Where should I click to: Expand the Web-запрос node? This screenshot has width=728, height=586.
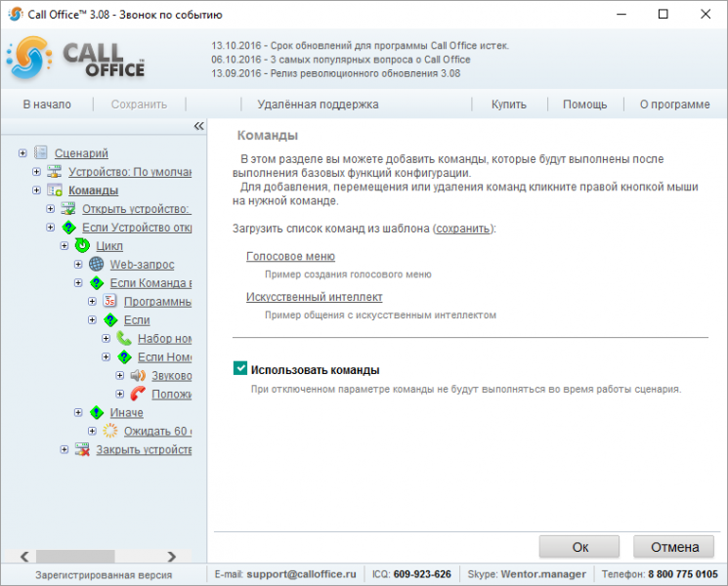pyautogui.click(x=78, y=264)
